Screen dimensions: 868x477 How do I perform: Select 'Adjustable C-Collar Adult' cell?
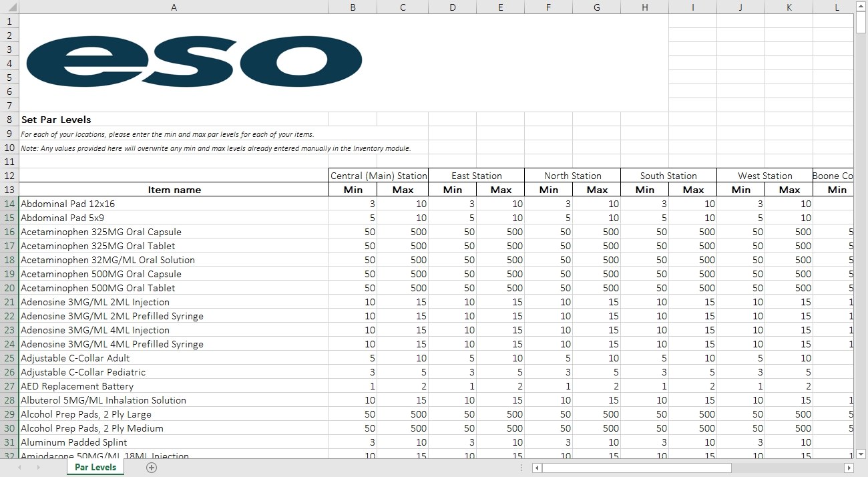(x=174, y=358)
